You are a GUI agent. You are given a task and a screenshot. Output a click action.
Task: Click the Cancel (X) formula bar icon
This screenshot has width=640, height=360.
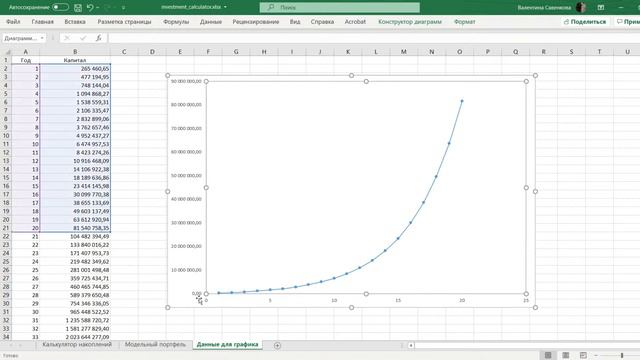[x=67, y=38]
